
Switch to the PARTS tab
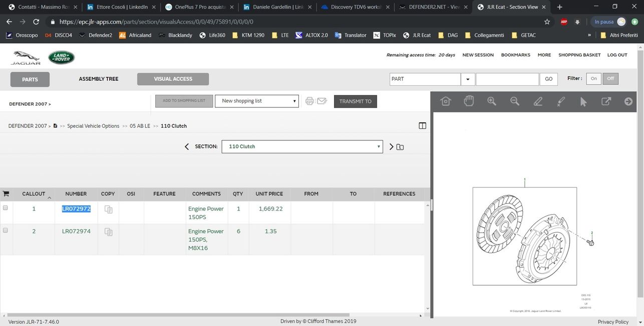[x=30, y=79]
